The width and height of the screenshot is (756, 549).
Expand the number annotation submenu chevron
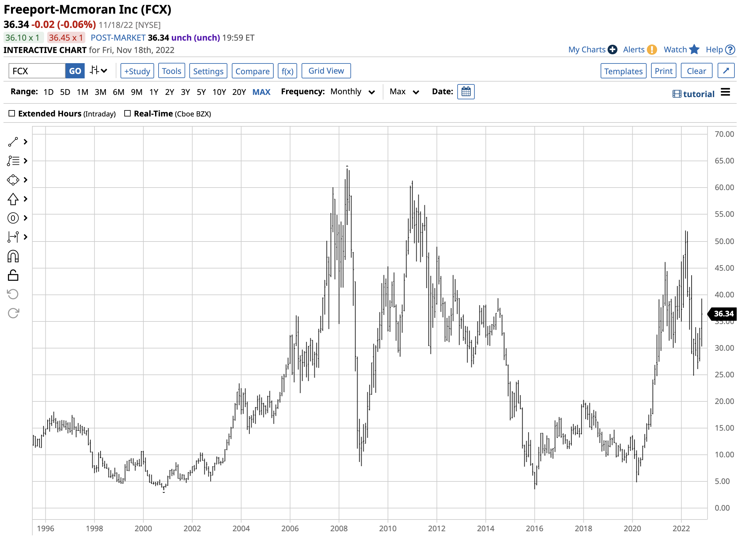click(26, 218)
